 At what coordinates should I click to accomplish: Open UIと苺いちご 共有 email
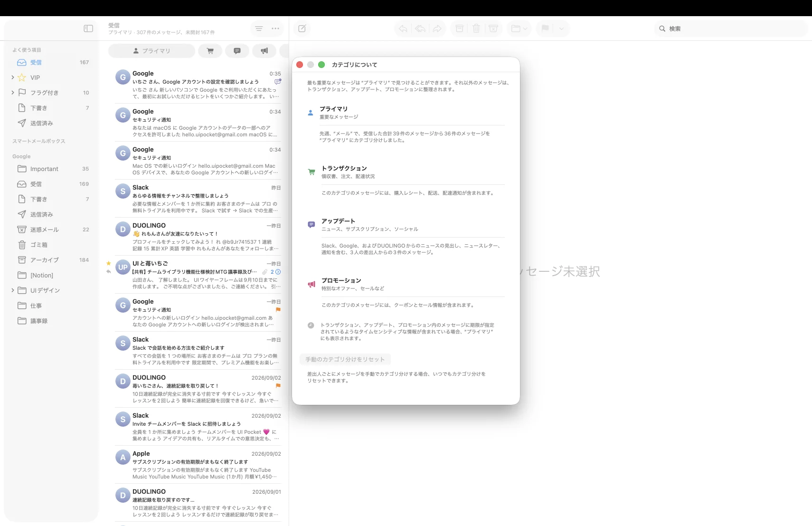(198, 275)
